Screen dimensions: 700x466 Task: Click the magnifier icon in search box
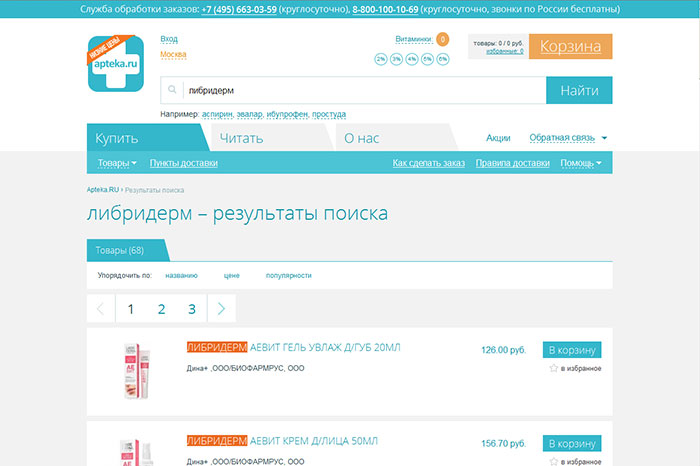(172, 90)
